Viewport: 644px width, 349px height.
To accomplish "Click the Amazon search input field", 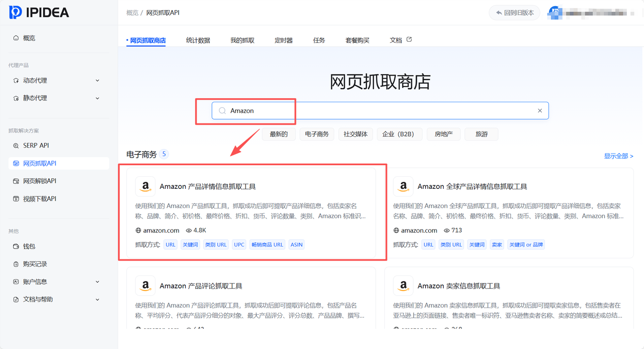I will 380,111.
